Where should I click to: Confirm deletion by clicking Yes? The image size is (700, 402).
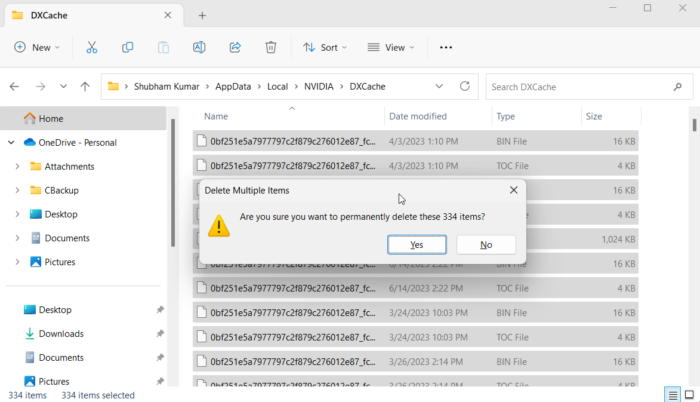[416, 245]
